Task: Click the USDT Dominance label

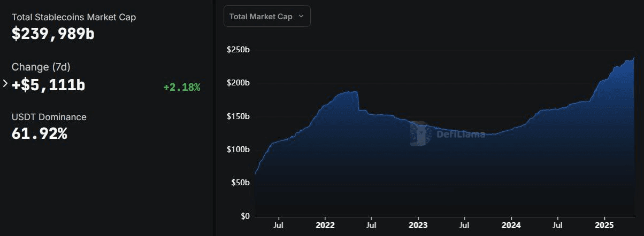Action: (49, 117)
